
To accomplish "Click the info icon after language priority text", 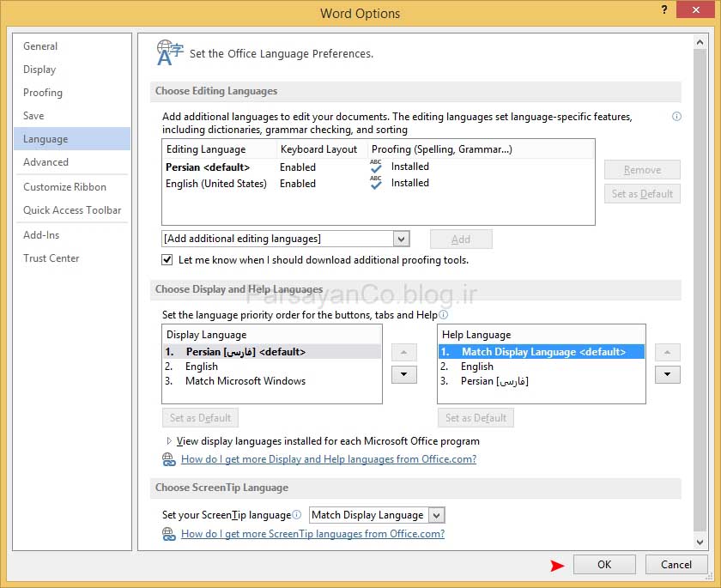I will click(444, 315).
